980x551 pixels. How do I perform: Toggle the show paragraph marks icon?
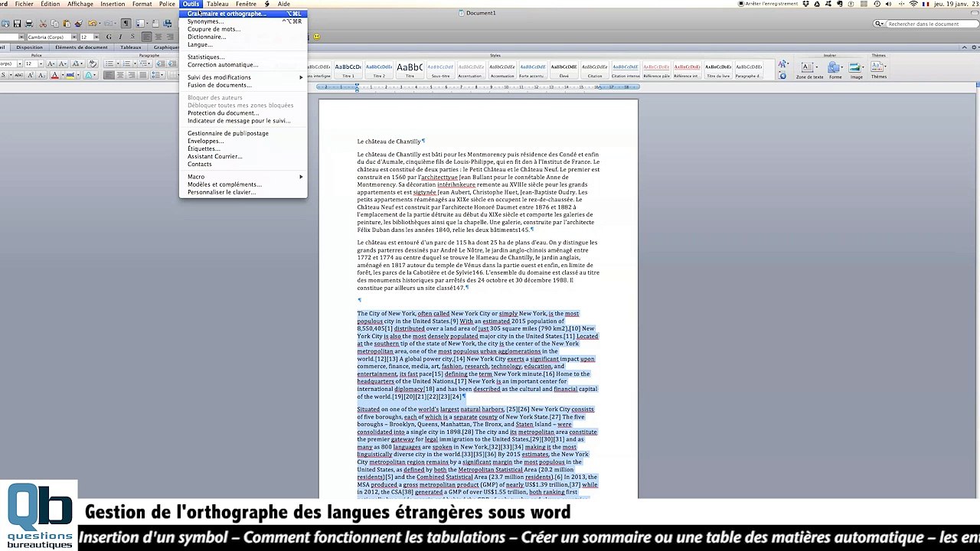pyautogui.click(x=126, y=24)
